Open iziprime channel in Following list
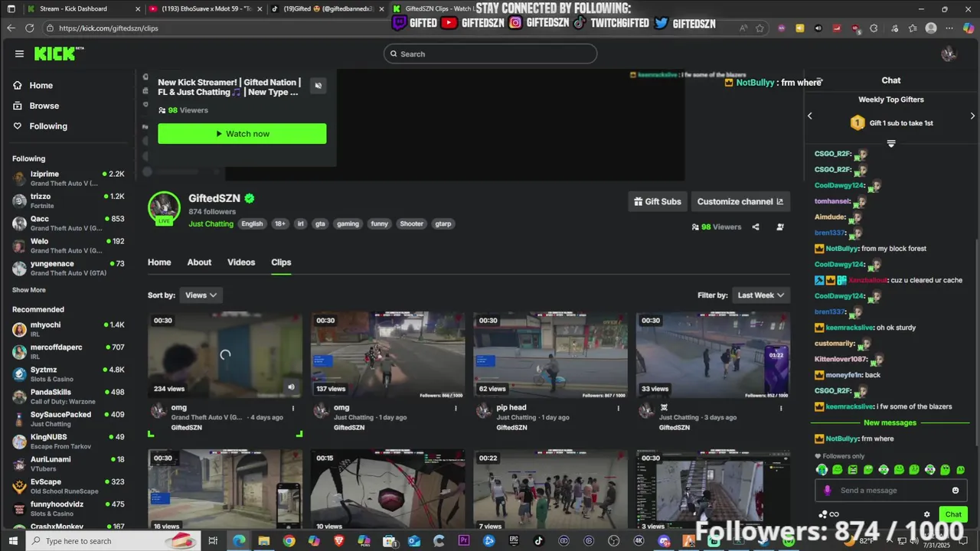Viewport: 980px width, 551px height. [68, 178]
